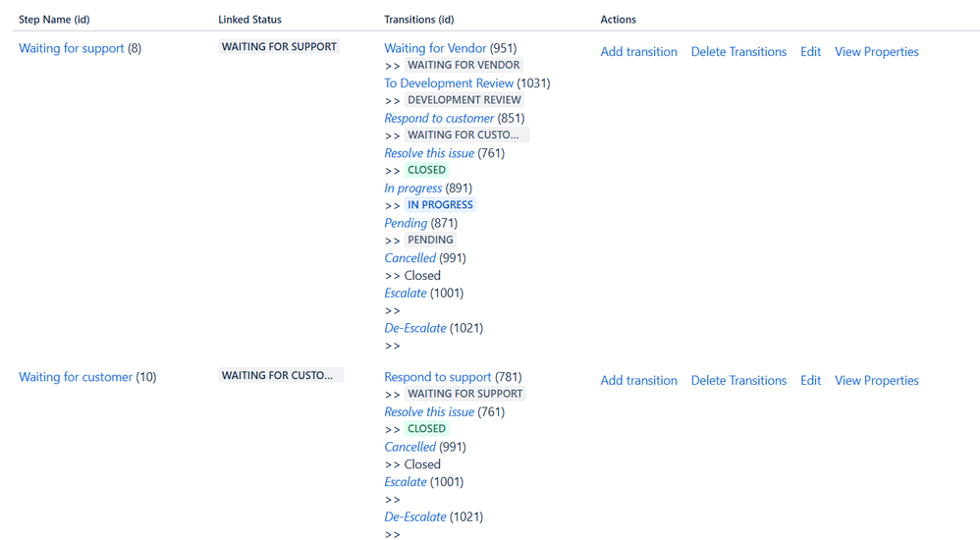
Task: Click WAITING FOR CUSTO... badge under Respond to customer
Action: 466,135
